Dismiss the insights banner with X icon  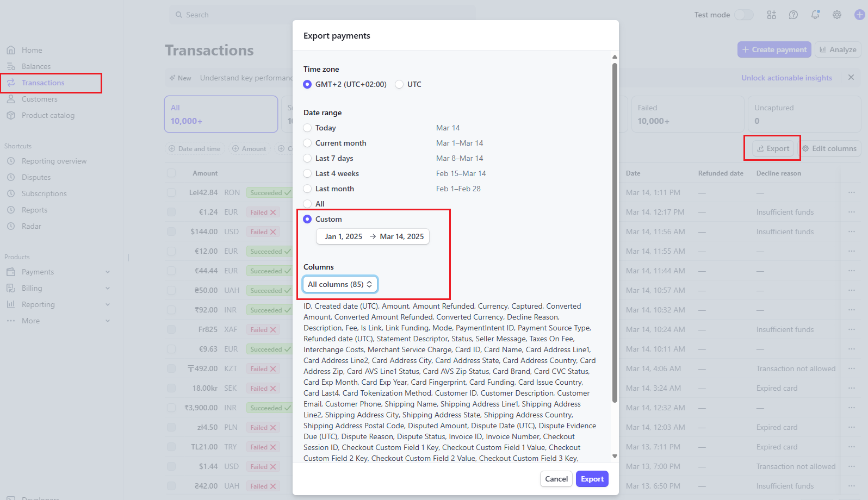[851, 78]
